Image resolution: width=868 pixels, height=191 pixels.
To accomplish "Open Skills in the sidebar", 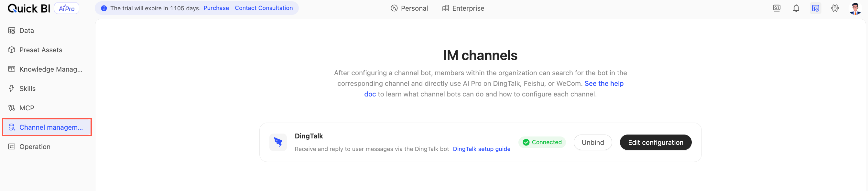I will (x=47, y=88).
